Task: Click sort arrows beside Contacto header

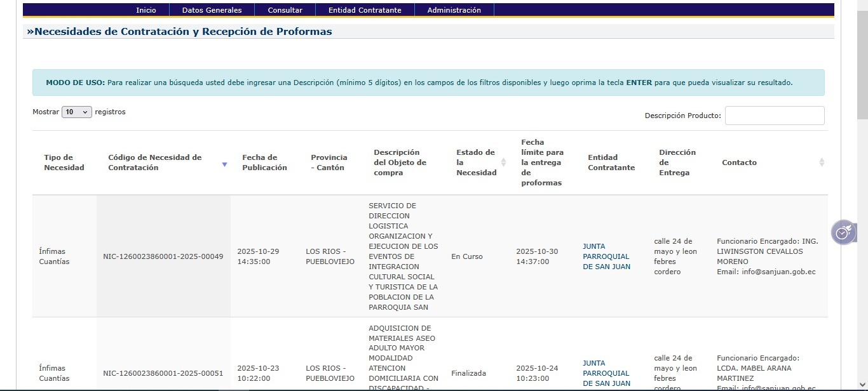Action: coord(821,162)
